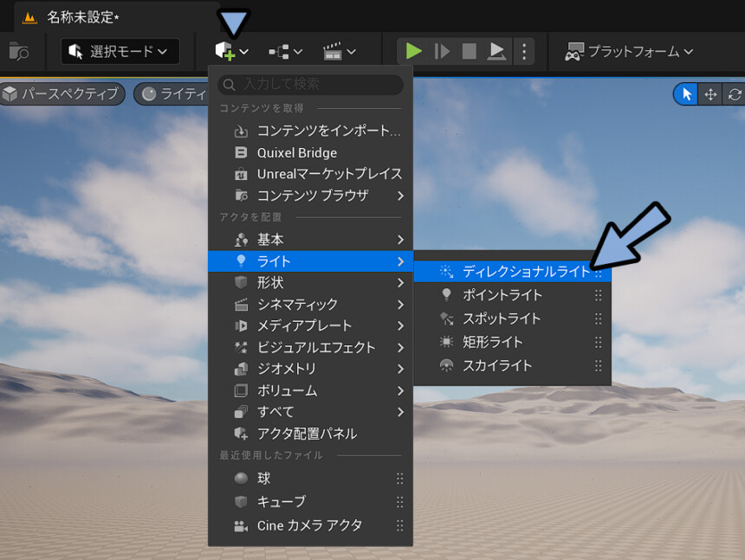Select recent Sphere actor

(x=311, y=479)
